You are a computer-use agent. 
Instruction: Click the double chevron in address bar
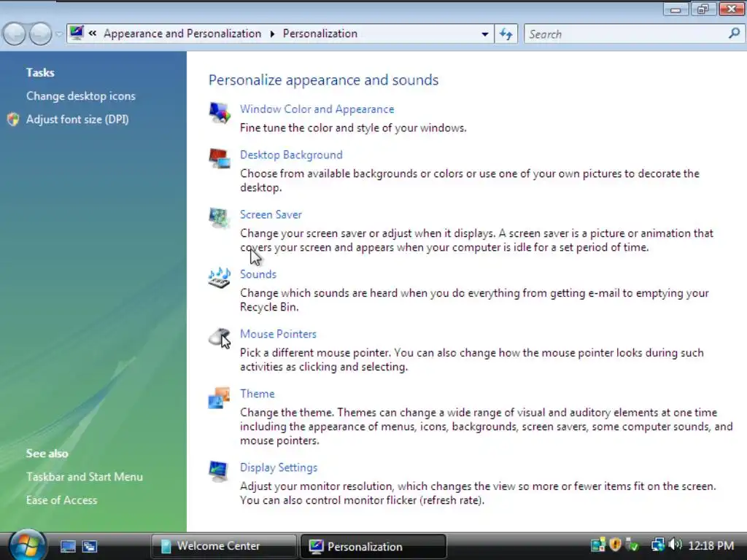93,34
